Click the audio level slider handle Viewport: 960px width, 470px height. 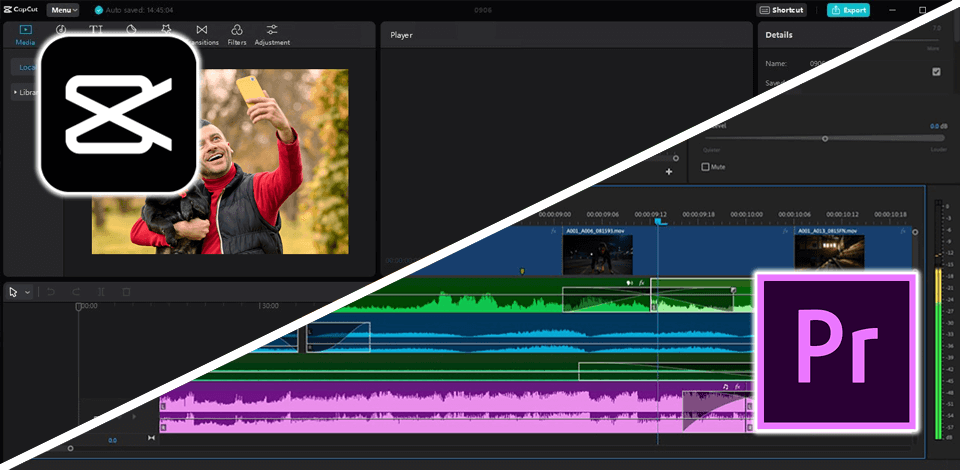click(825, 139)
